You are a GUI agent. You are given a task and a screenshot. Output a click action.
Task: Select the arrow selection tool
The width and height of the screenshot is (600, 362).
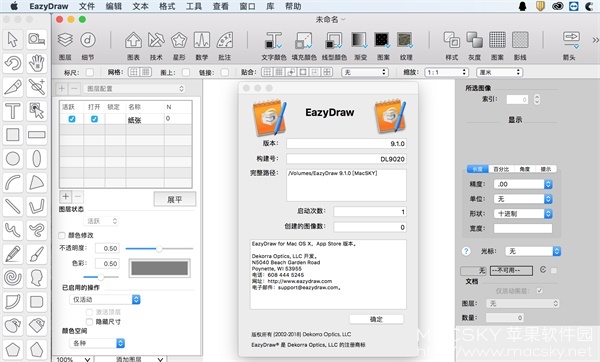coord(13,39)
